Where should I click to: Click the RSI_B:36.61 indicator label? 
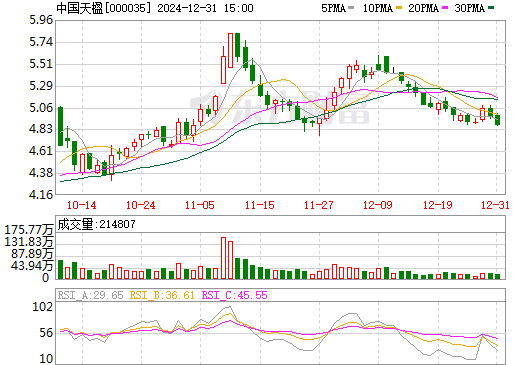[162, 295]
